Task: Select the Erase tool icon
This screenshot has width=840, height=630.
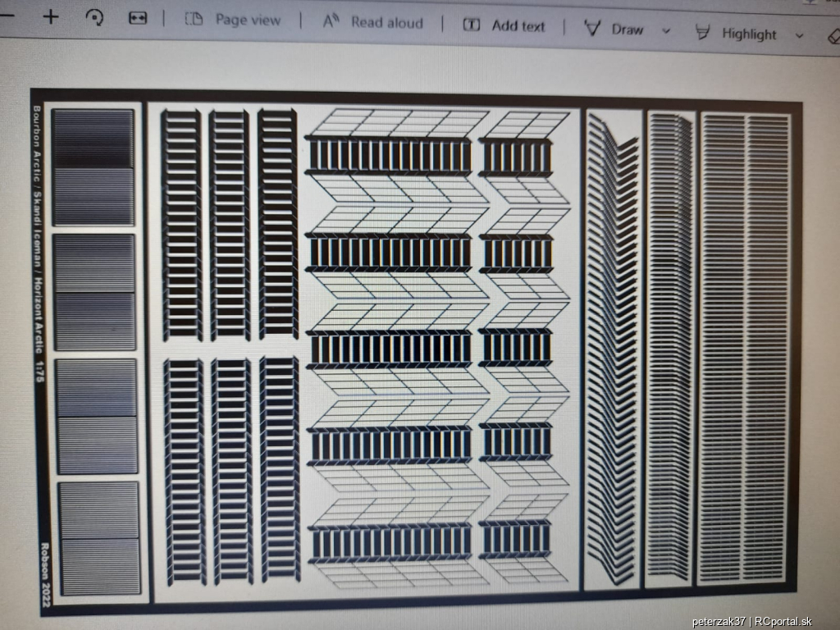Action: point(833,36)
